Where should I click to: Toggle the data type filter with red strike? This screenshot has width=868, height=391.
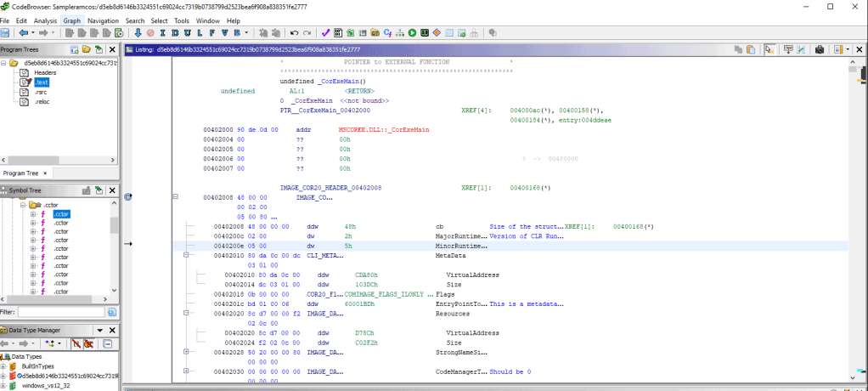[78, 343]
